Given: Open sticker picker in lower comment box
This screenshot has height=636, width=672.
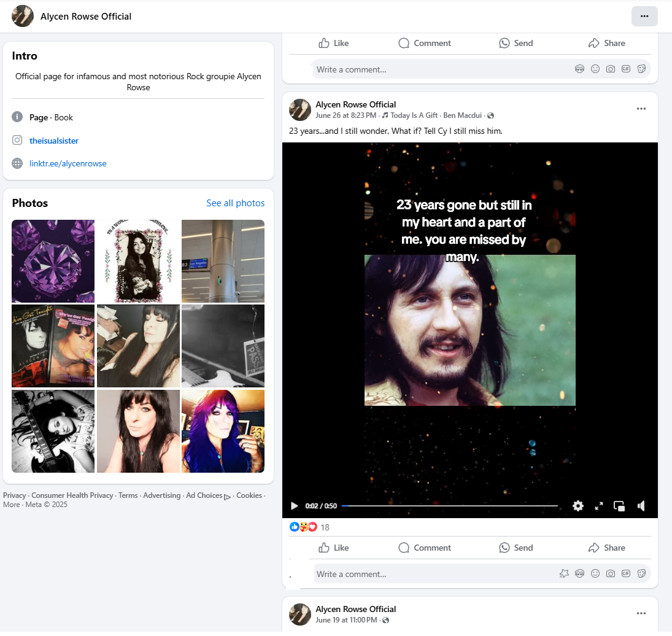Looking at the screenshot, I should pyautogui.click(x=641, y=573).
